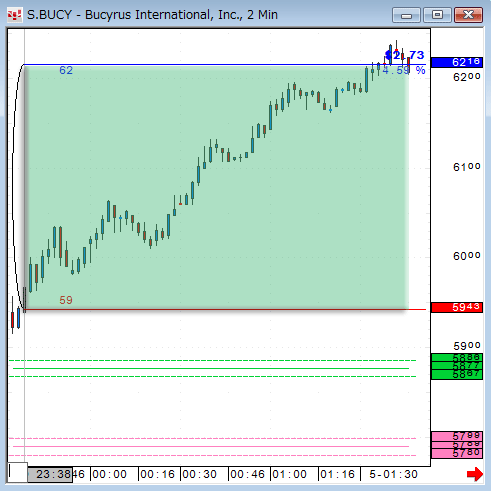The height and width of the screenshot is (491, 491).
Task: Click the blue 62.18 price label
Action: point(457,62)
